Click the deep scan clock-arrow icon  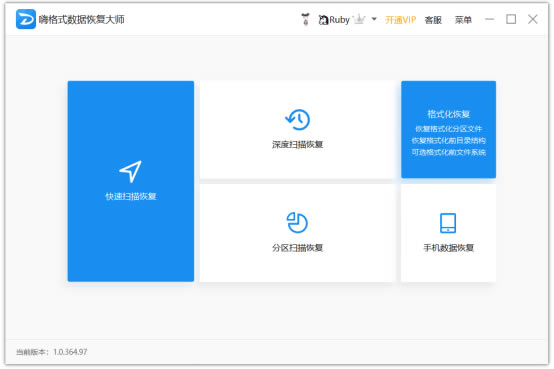point(297,119)
